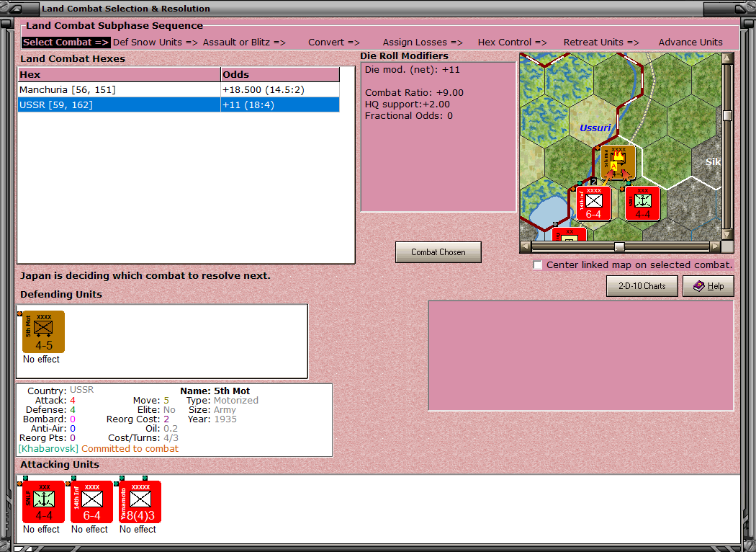756x552 pixels.
Task: Click the map scroll up arrow
Action: click(x=727, y=58)
